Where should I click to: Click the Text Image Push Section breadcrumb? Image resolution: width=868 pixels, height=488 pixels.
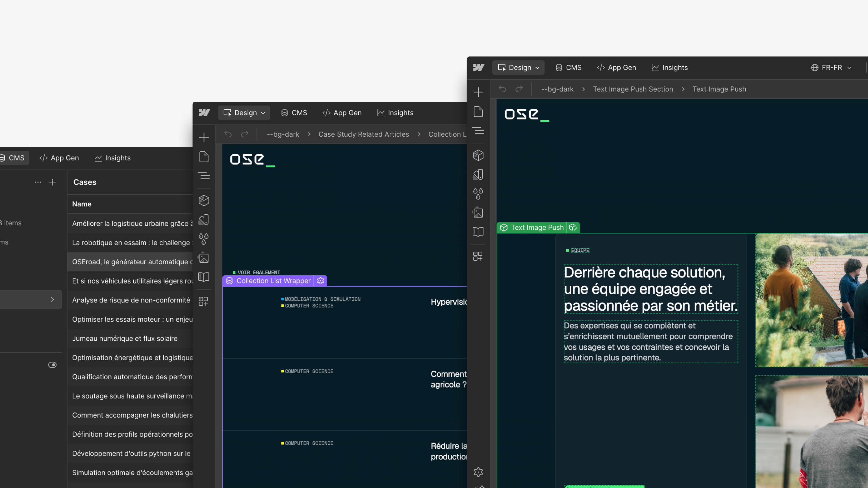point(633,89)
